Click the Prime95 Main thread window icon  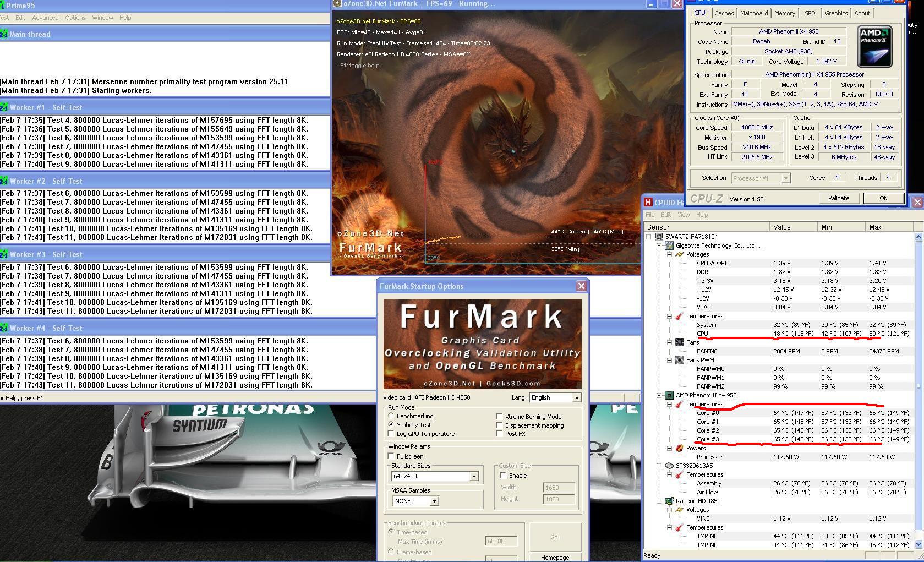pos(3,34)
